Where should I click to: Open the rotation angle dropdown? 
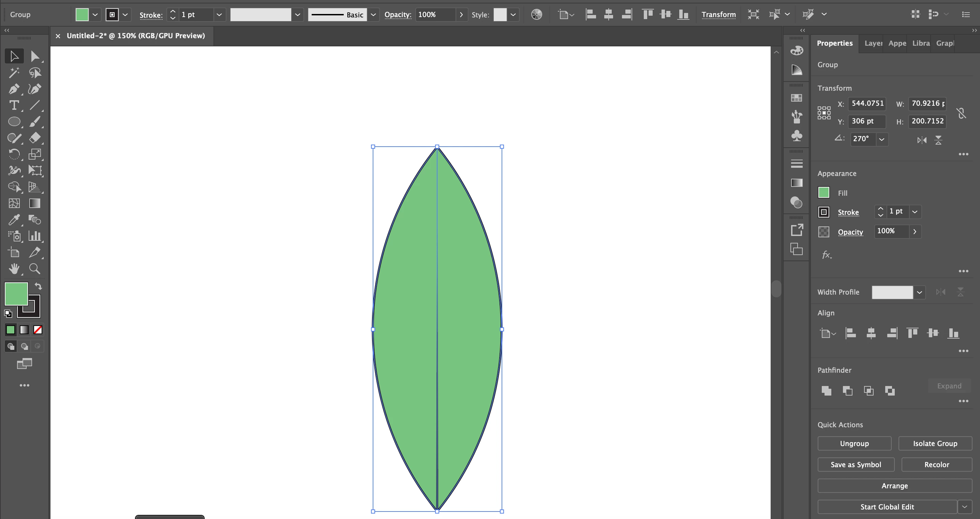click(881, 139)
